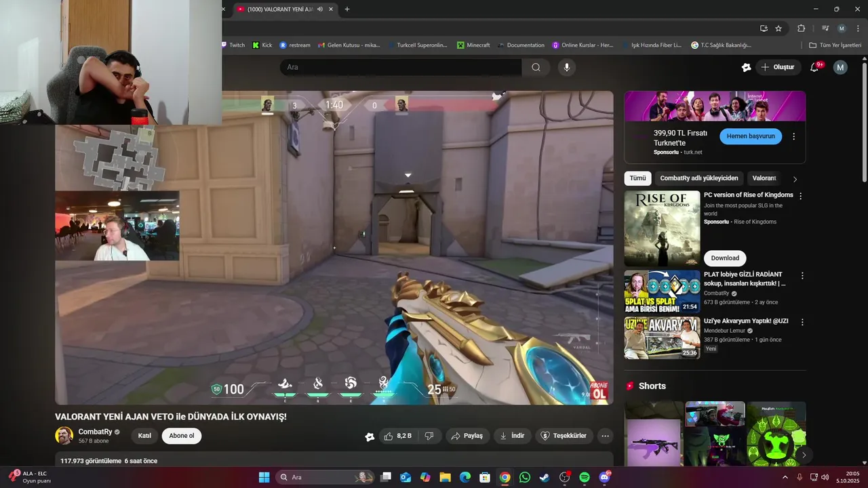Screen dimensions: 868x488
Task: Click the Windows taskbar Ara search box
Action: 325,477
